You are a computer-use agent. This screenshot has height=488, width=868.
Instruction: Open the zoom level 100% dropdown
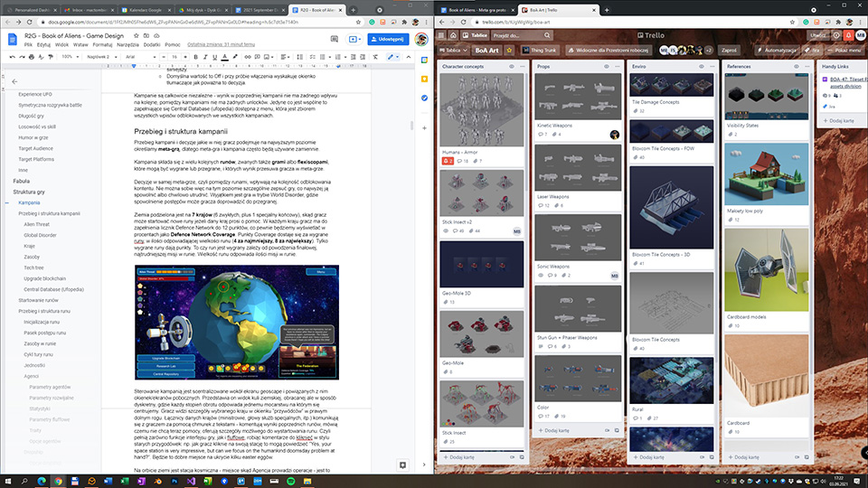coord(70,57)
